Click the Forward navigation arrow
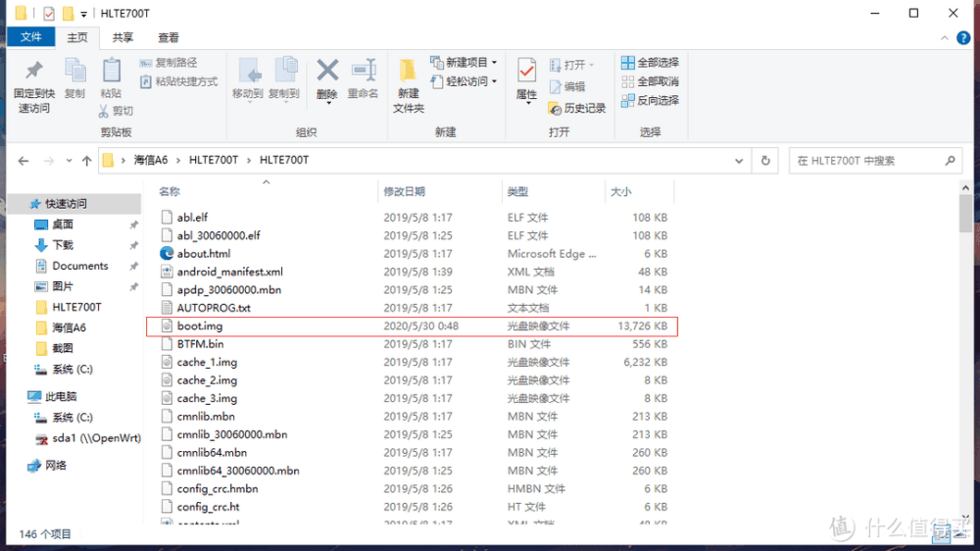The height and width of the screenshot is (551, 980). click(49, 161)
